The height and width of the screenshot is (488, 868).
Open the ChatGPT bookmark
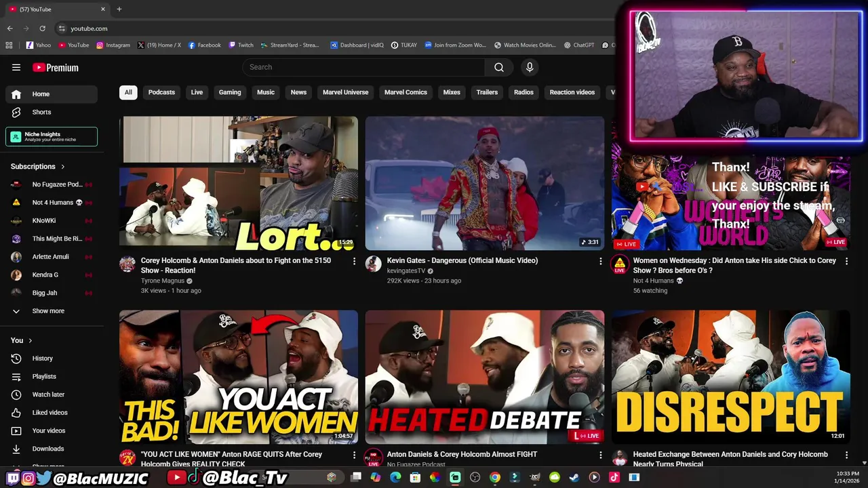(x=579, y=45)
